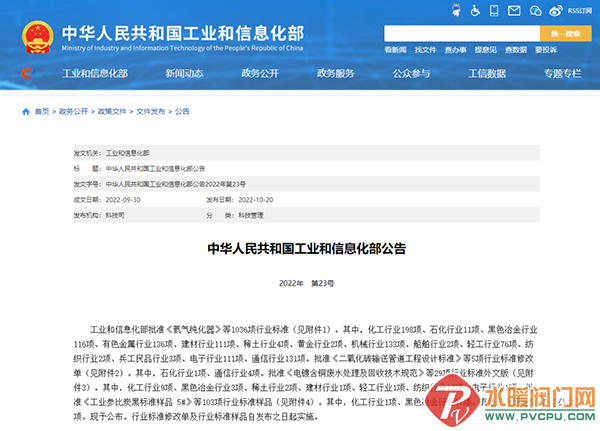Open the mobile phone version icon
The image size is (600, 431).
[494, 10]
